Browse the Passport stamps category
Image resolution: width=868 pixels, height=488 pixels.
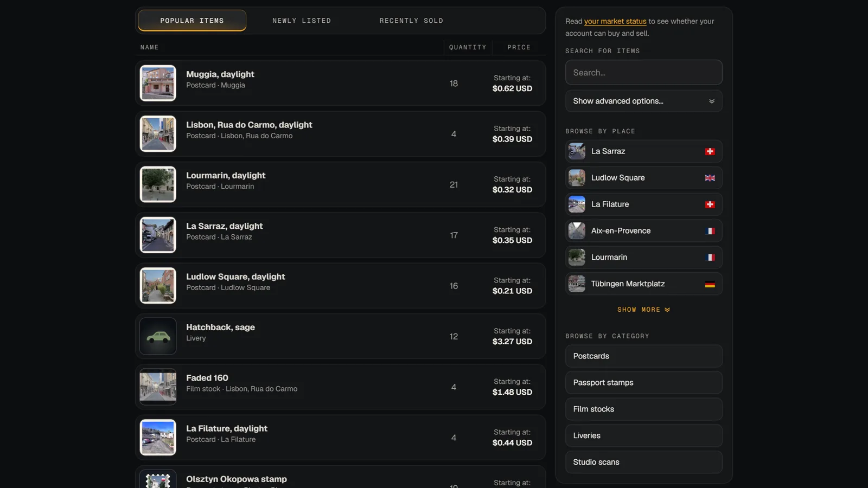pos(644,383)
